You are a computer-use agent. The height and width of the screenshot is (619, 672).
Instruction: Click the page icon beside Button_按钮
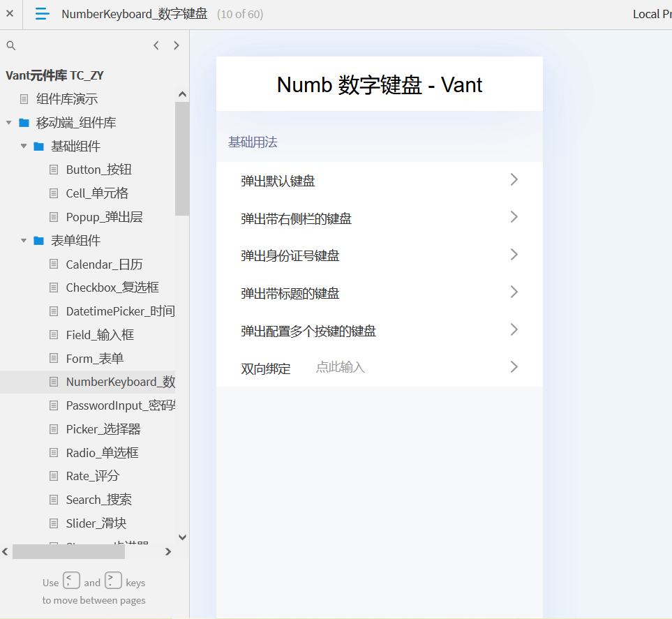pyautogui.click(x=54, y=170)
